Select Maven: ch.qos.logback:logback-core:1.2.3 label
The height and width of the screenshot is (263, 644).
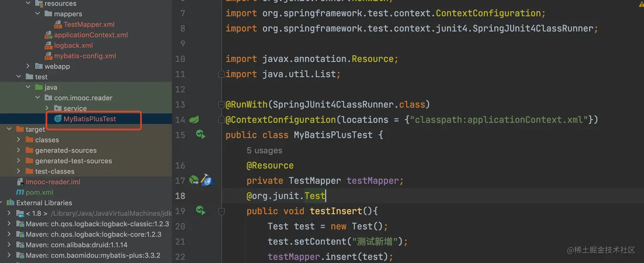click(x=93, y=234)
